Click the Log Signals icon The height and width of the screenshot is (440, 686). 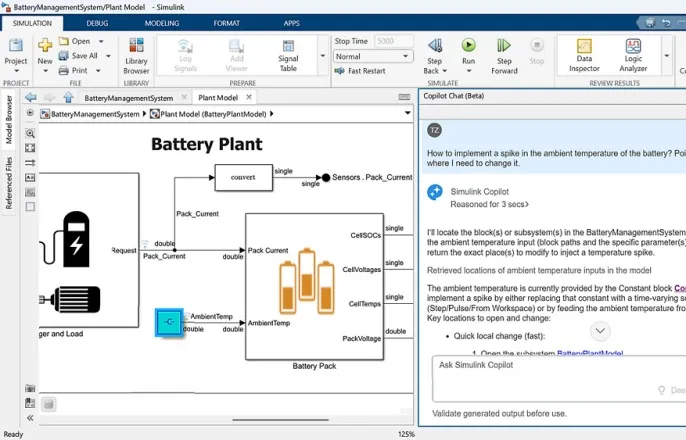tap(185, 56)
